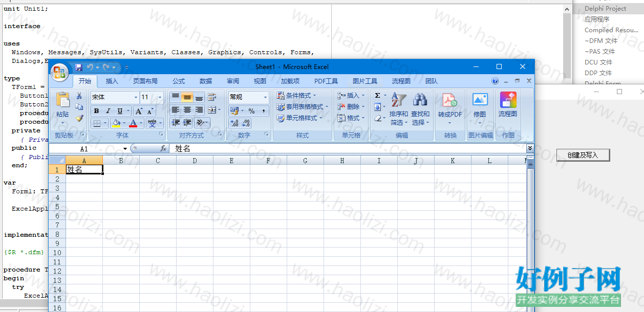Switch to the 插入 ribbon tab
This screenshot has width=644, height=312.
pos(112,81)
